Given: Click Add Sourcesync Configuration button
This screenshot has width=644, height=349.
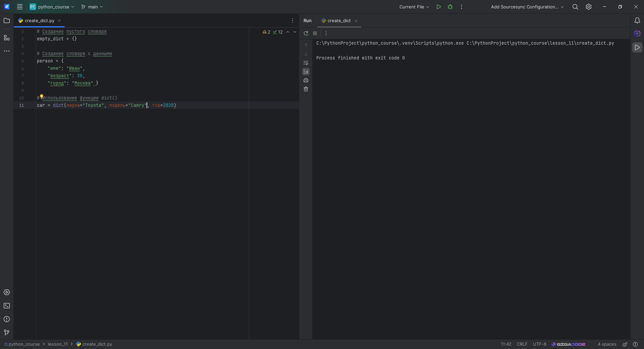Looking at the screenshot, I should (x=527, y=7).
